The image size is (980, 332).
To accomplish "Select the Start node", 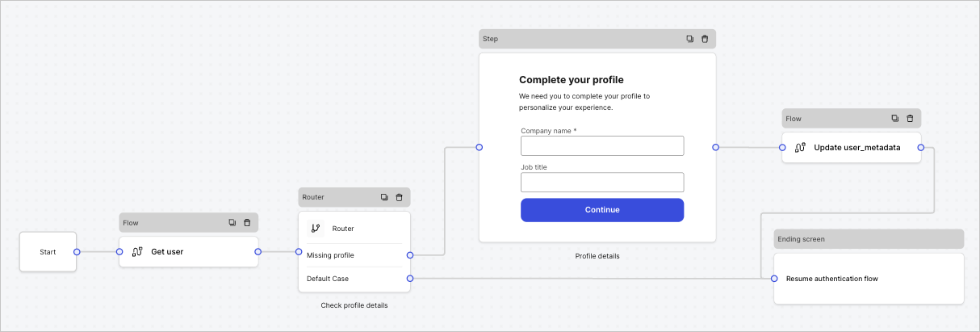I will (x=48, y=252).
